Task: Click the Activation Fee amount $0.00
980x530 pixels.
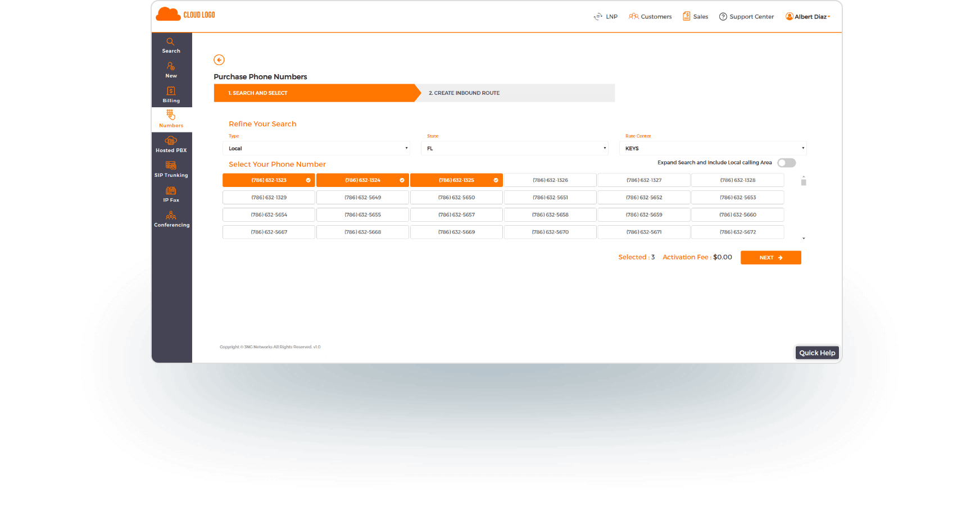Action: pyautogui.click(x=723, y=257)
